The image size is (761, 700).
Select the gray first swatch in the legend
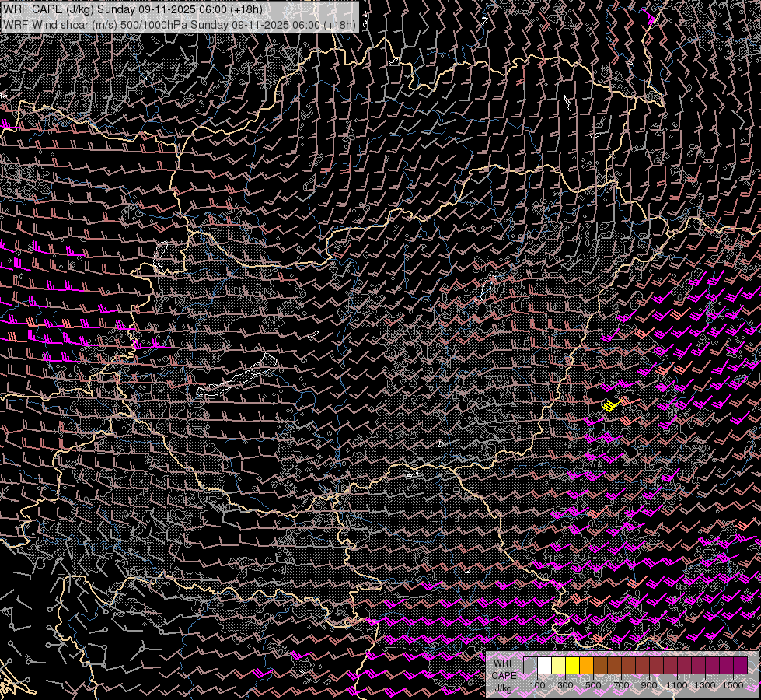[x=530, y=666]
